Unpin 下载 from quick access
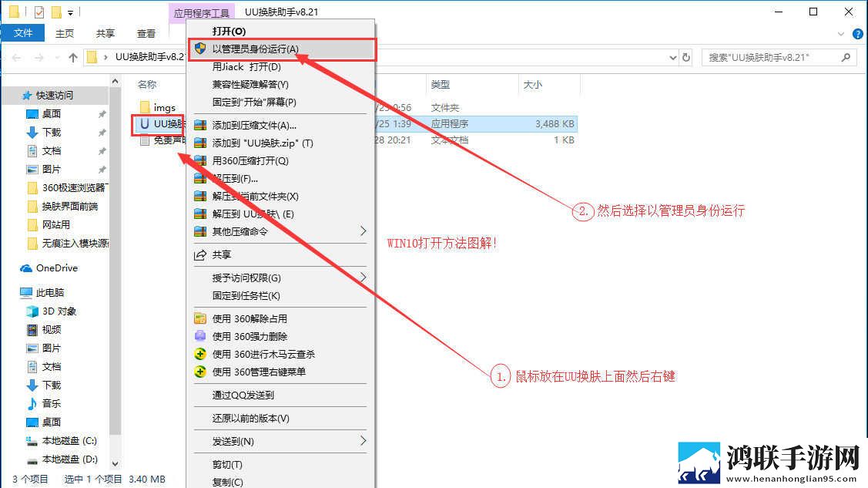Viewport: 868px width, 488px height. pyautogui.click(x=102, y=133)
